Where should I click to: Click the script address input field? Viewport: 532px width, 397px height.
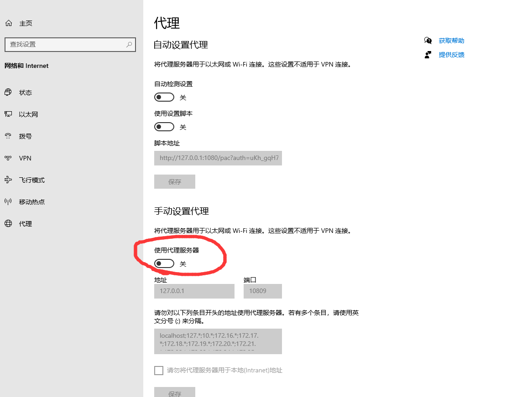tap(218, 158)
